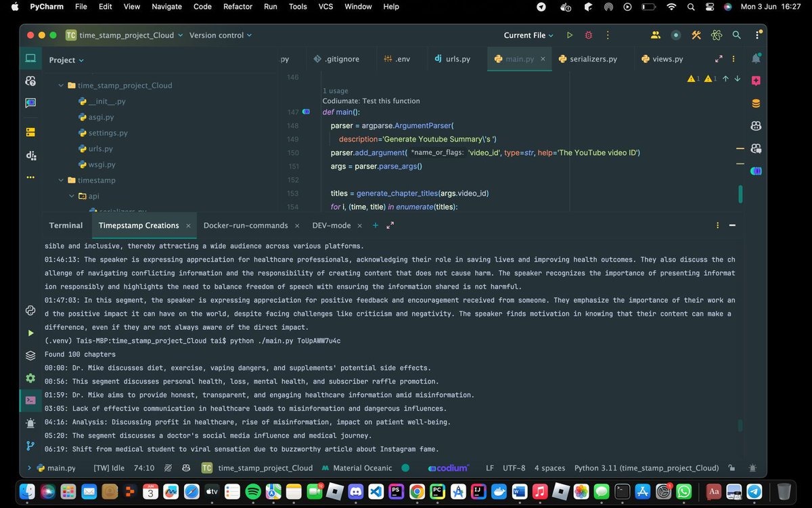812x508 pixels.
Task: Open the Wi-Fi menu in the macOS menu bar
Action: click(x=671, y=7)
